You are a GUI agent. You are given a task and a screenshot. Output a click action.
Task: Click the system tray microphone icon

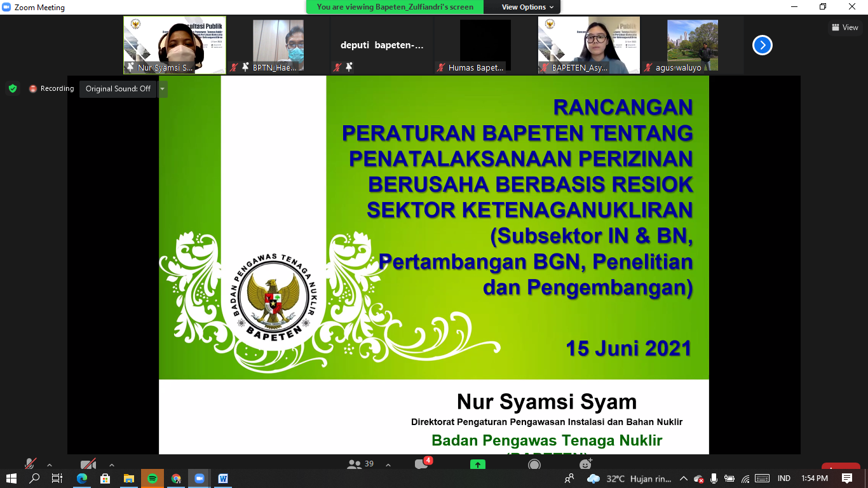(x=714, y=478)
